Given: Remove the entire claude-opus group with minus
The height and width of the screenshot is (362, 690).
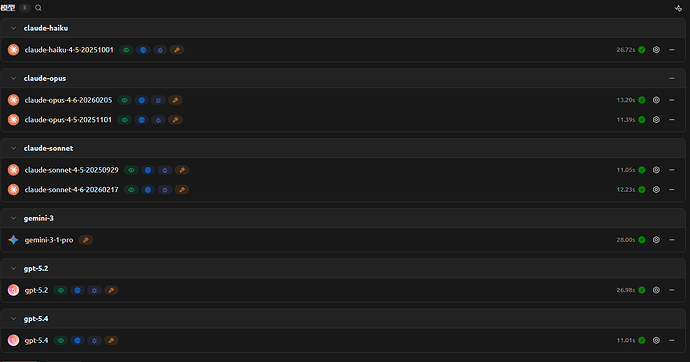Looking at the screenshot, I should [x=672, y=78].
